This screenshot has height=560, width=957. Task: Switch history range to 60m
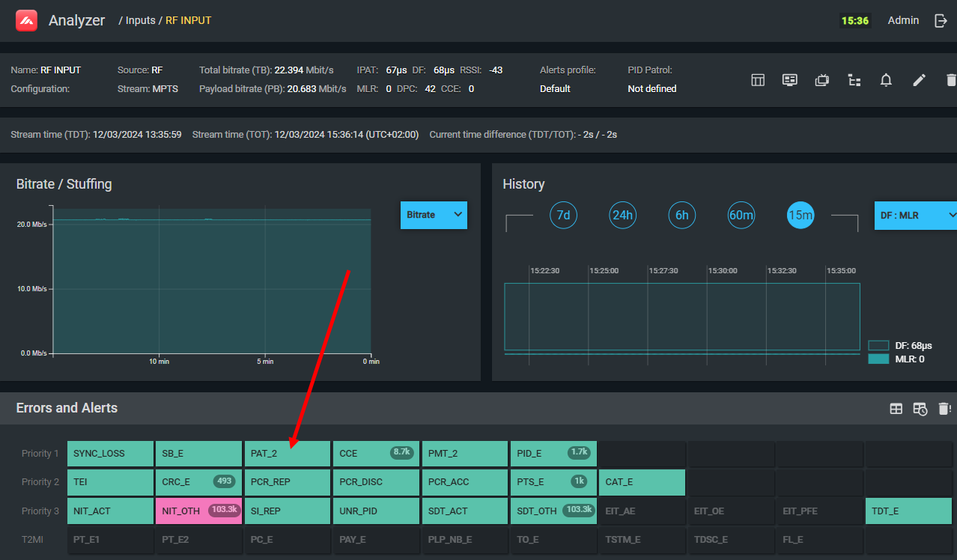click(741, 216)
